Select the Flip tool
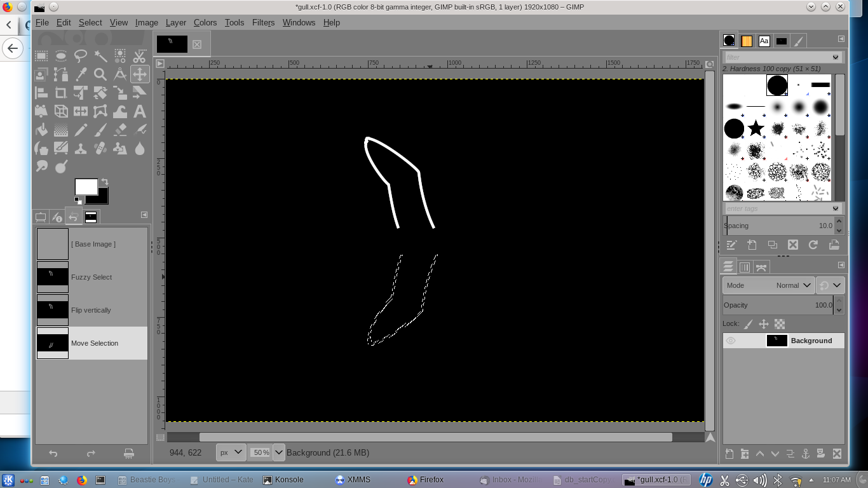The image size is (868, 488). click(x=81, y=111)
